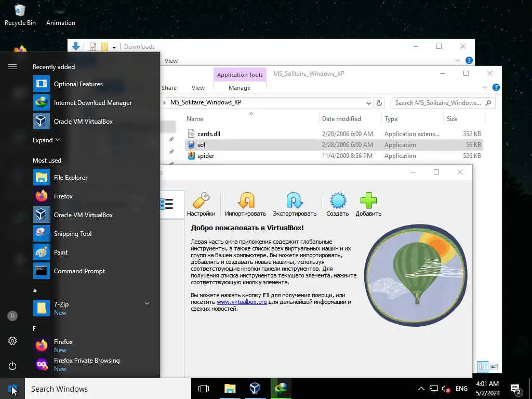
Task: Open Help in MS_Solitaire_Windows_XP window
Action: point(496,87)
